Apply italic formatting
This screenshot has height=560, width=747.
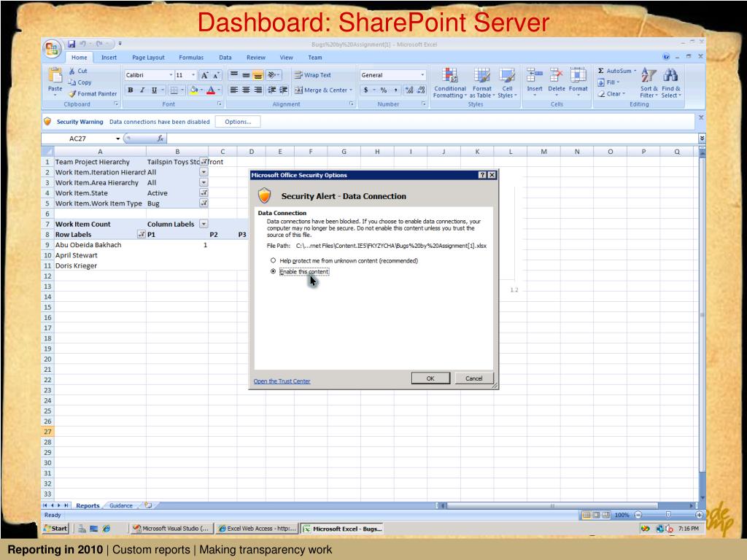pyautogui.click(x=142, y=90)
